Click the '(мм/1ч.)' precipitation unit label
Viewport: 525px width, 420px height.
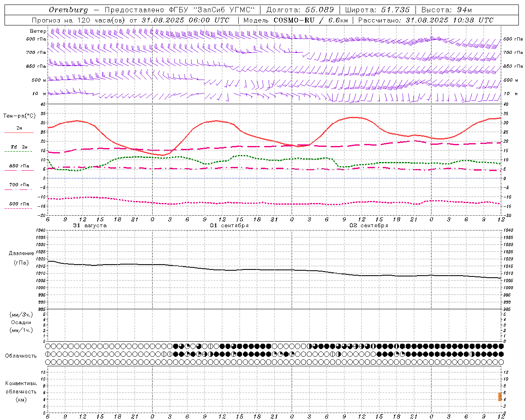pyautogui.click(x=21, y=330)
